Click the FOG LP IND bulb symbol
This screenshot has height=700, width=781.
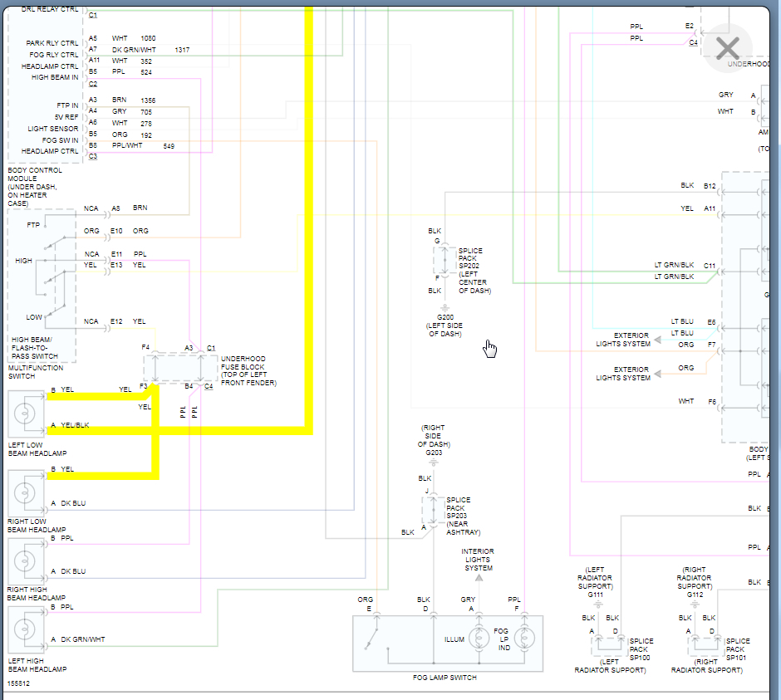point(524,638)
